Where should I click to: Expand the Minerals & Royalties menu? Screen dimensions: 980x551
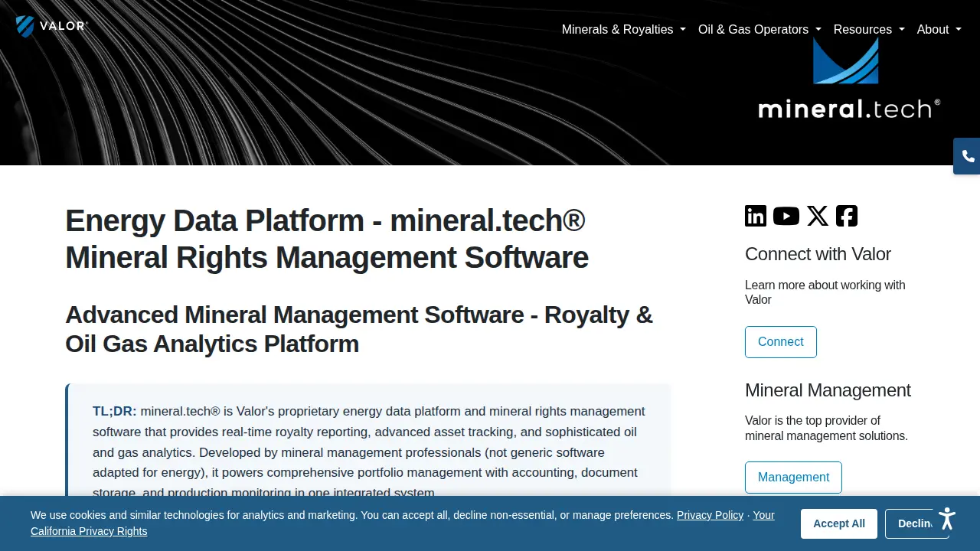click(x=624, y=29)
